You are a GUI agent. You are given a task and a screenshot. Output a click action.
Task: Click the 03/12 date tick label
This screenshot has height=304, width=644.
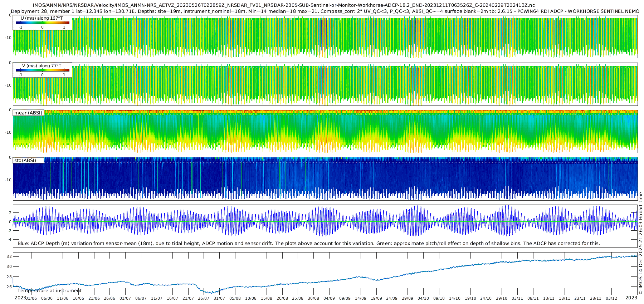611,298
